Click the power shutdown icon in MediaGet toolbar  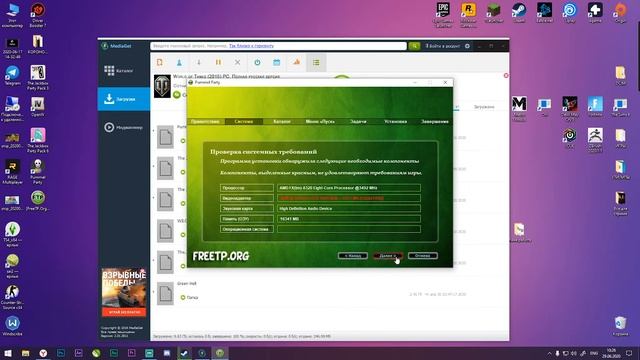[257, 62]
